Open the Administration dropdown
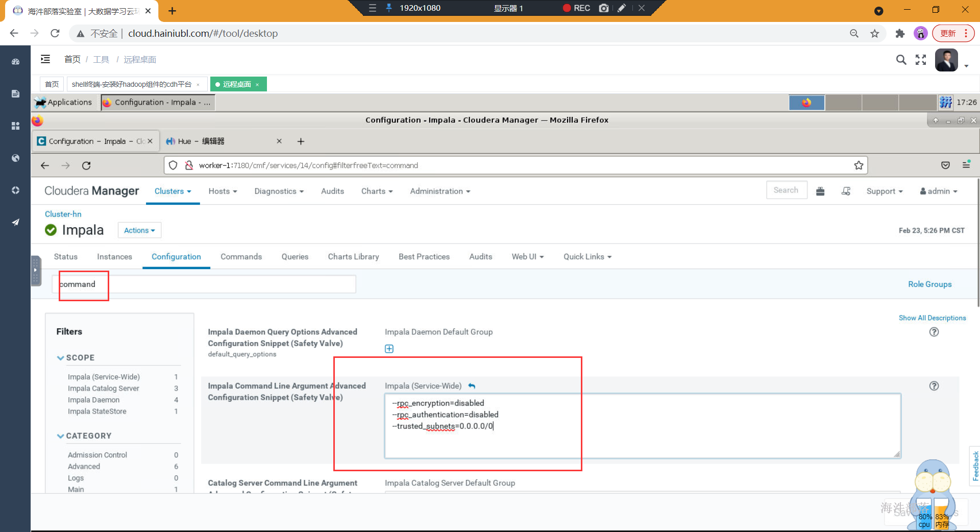Image resolution: width=980 pixels, height=532 pixels. 440,191
